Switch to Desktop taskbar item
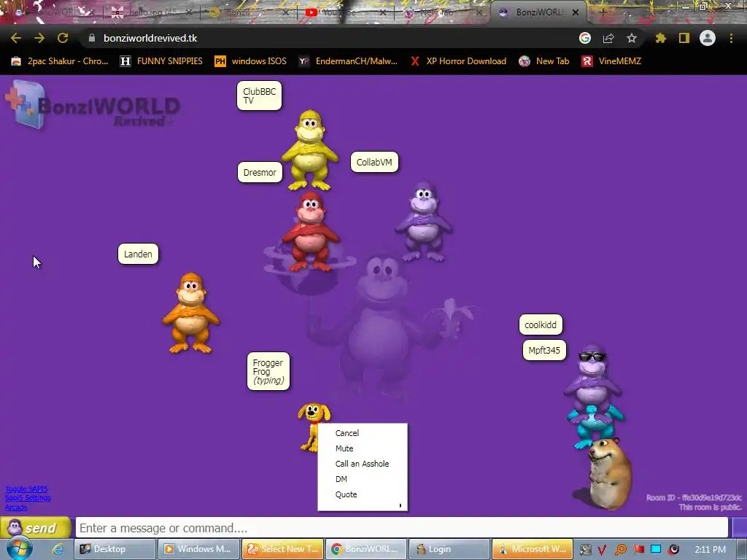 [x=115, y=549]
